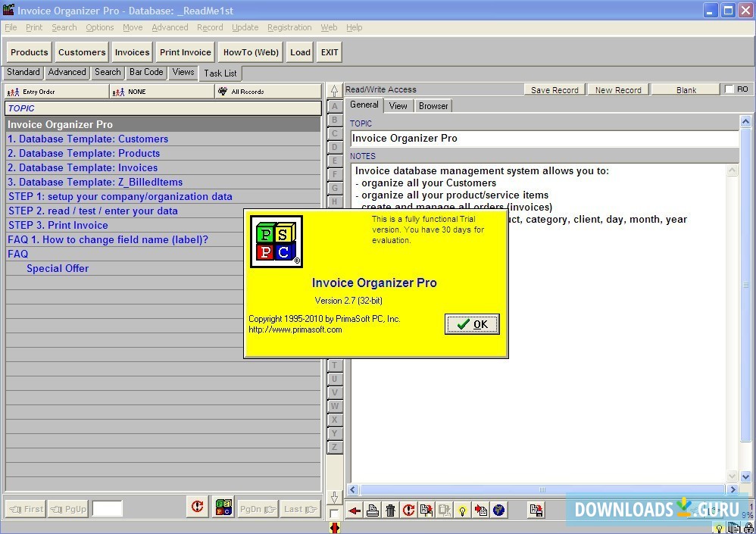756x534 pixels.
Task: Select the Standard tab
Action: [23, 72]
